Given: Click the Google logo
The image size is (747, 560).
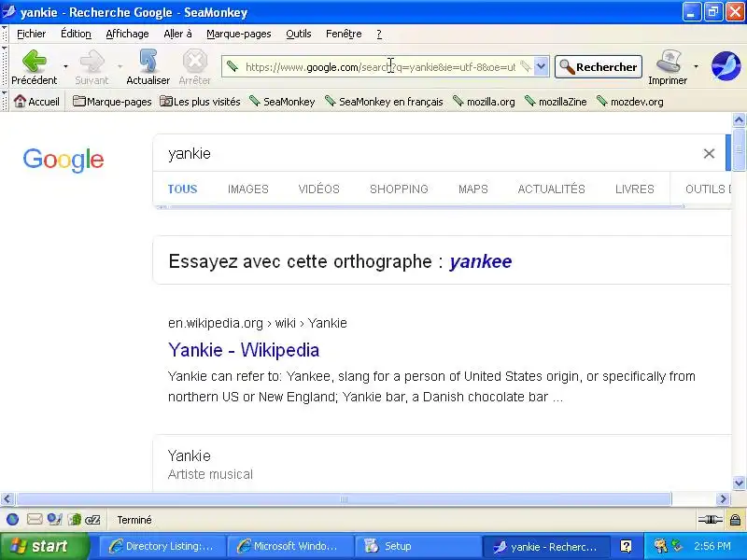Looking at the screenshot, I should coord(63,160).
